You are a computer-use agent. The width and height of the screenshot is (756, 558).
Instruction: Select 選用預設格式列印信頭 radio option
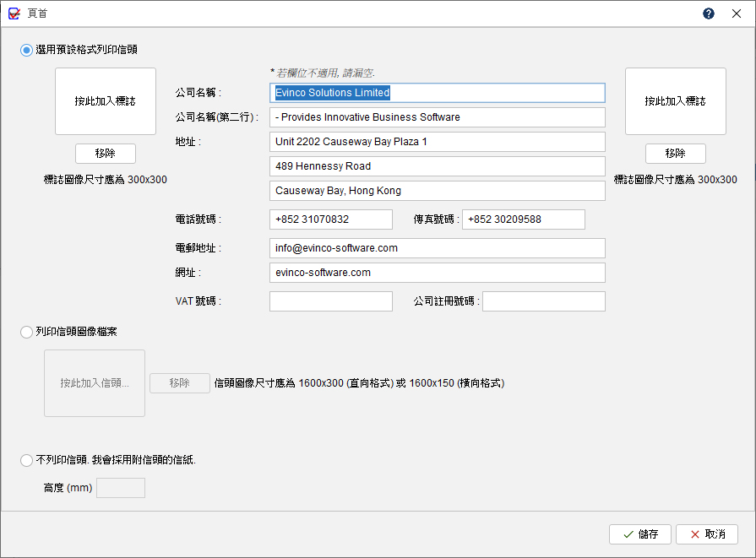point(26,50)
